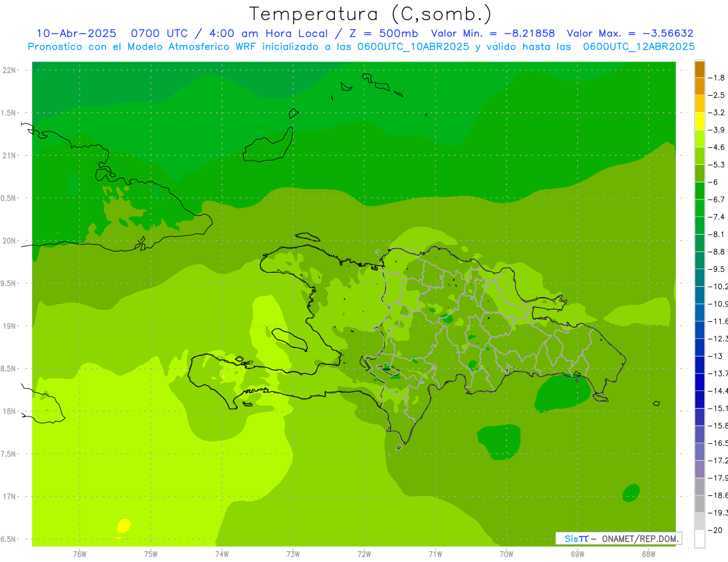Click the "69W" longitude axis label
Image resolution: width=728 pixels, height=562 pixels.
click(578, 554)
